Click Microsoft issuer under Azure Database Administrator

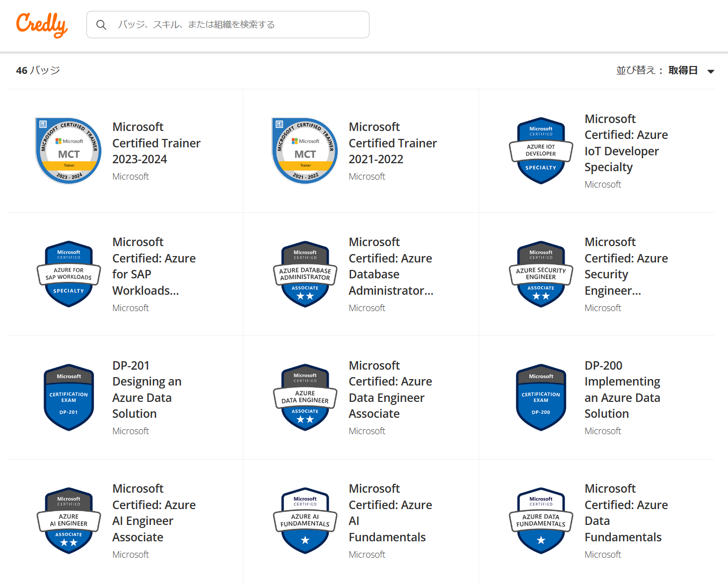tap(367, 308)
